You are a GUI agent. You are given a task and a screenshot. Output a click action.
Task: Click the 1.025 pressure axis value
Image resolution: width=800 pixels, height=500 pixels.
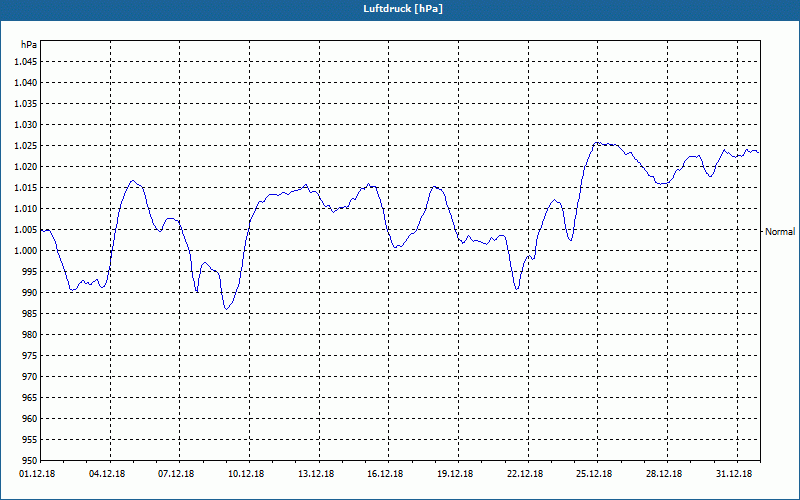[x=27, y=146]
